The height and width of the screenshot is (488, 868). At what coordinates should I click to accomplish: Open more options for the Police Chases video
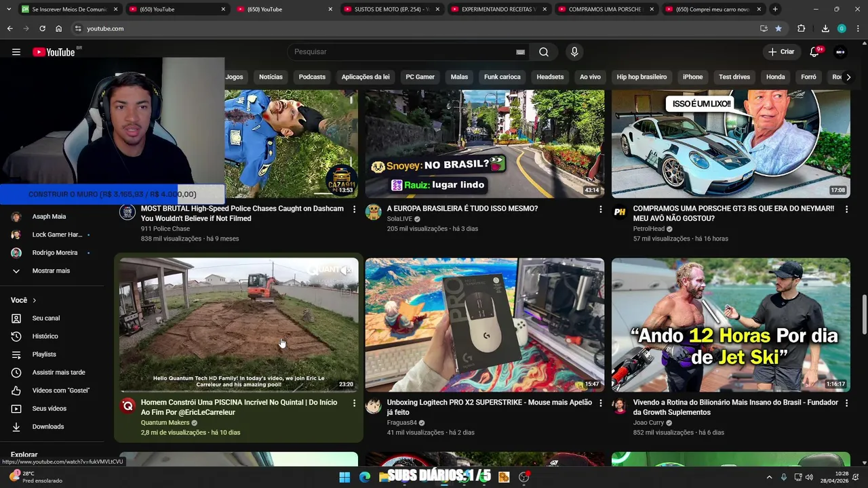pos(354,209)
